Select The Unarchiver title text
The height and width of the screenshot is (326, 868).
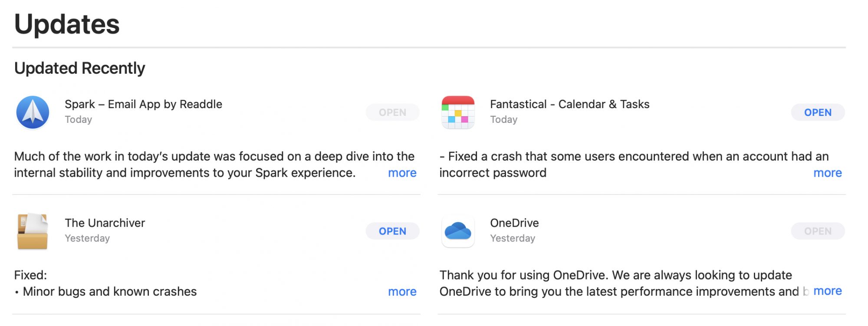(105, 223)
